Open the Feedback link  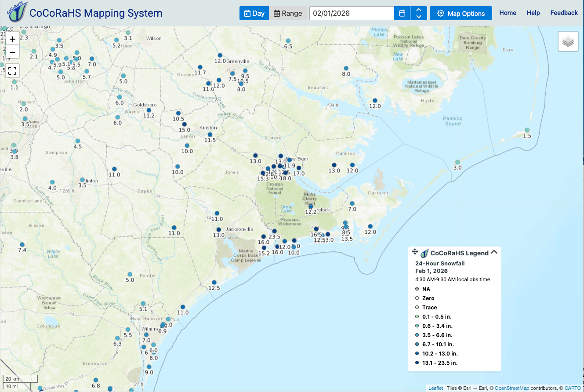[x=564, y=13]
